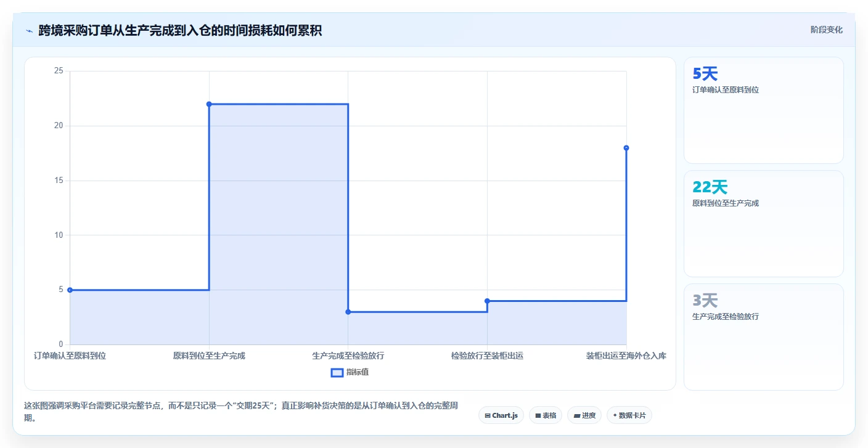Open the 22天 data card
Screen dimensions: 868x448
[x=764, y=224]
